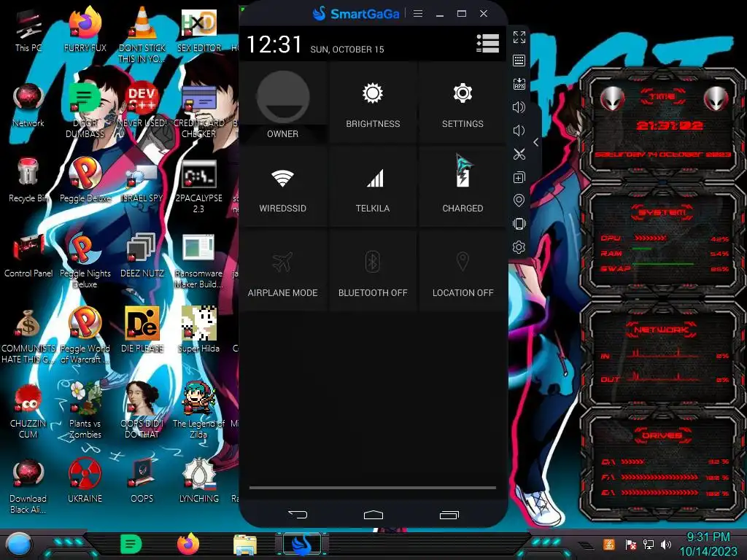Open Android SETTINGS tile
The image size is (747, 560).
pyautogui.click(x=462, y=103)
